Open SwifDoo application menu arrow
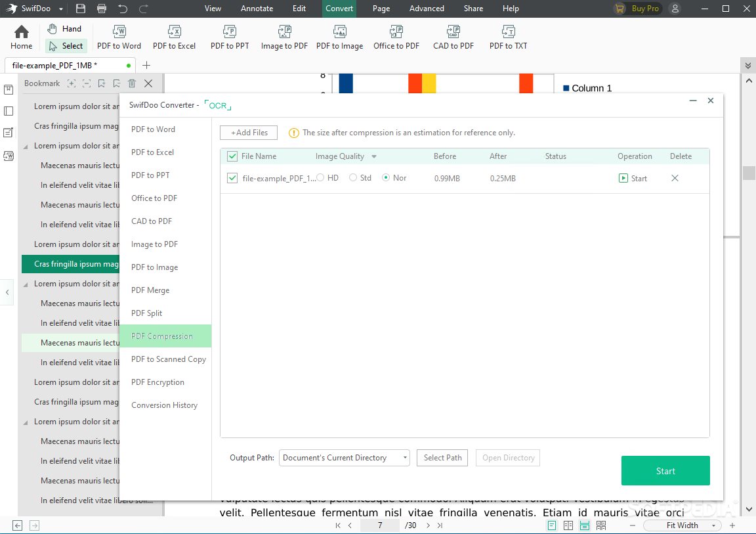 tap(61, 9)
